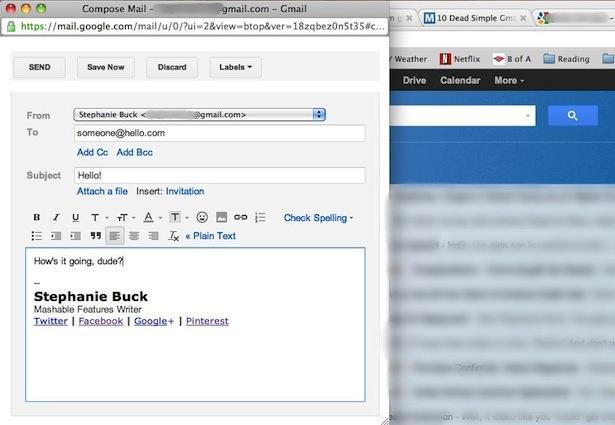Screen dimensions: 615x425
Task: Add a Bcc recipient
Action: click(x=135, y=152)
